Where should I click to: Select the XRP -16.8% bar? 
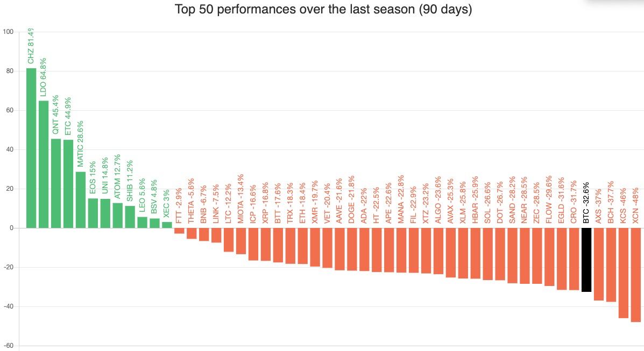click(265, 244)
